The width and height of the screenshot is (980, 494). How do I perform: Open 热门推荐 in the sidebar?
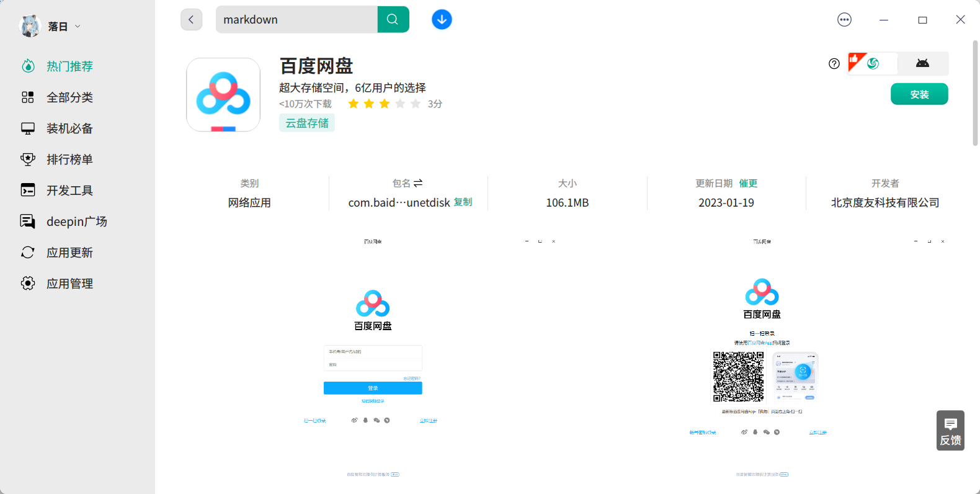pos(69,66)
